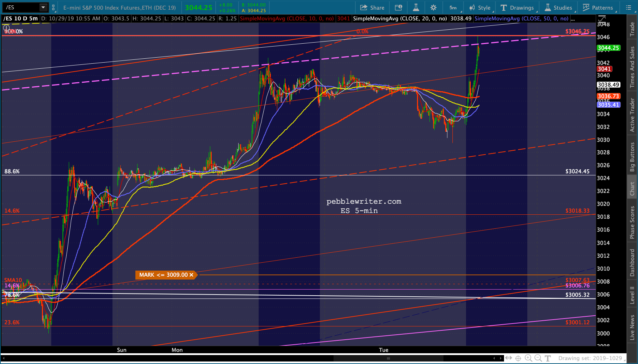The height and width of the screenshot is (364, 638).
Task: Open the flask studies quick icon
Action: [x=416, y=8]
